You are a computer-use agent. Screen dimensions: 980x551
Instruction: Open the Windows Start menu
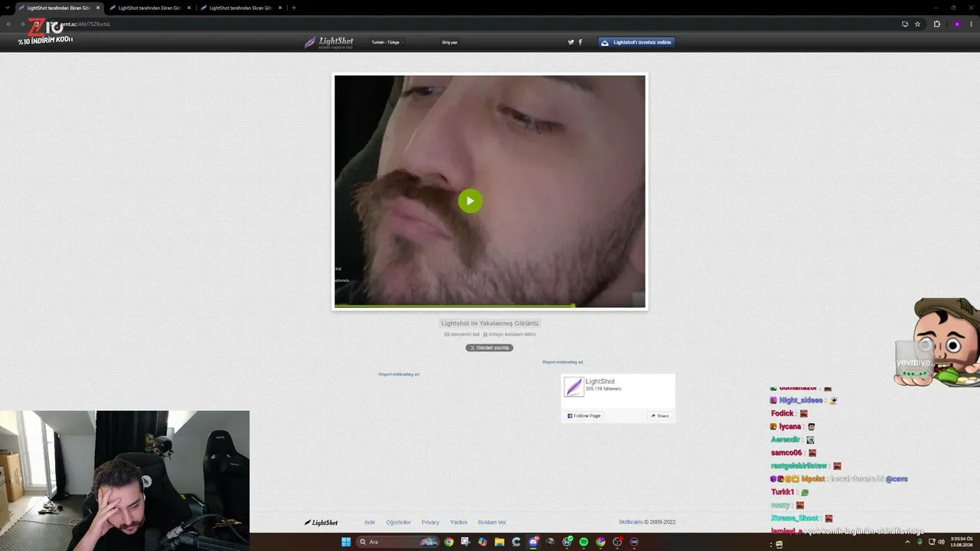(346, 542)
